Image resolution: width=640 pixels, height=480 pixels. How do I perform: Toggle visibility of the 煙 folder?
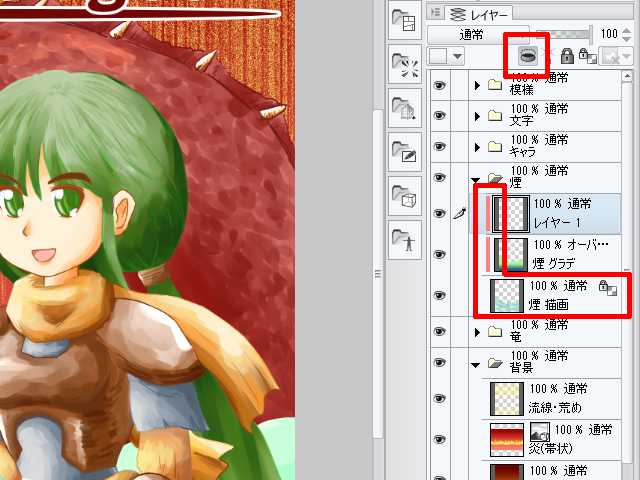tap(440, 178)
